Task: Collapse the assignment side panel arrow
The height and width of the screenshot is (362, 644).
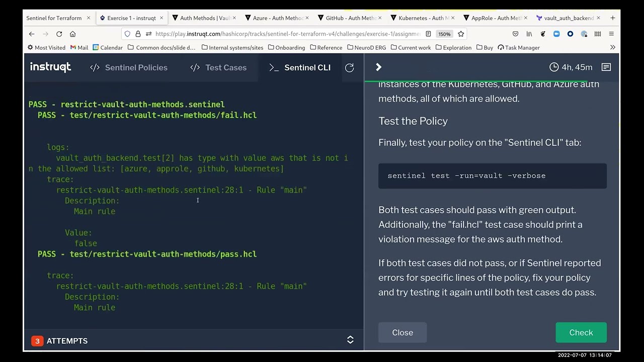Action: 378,67
